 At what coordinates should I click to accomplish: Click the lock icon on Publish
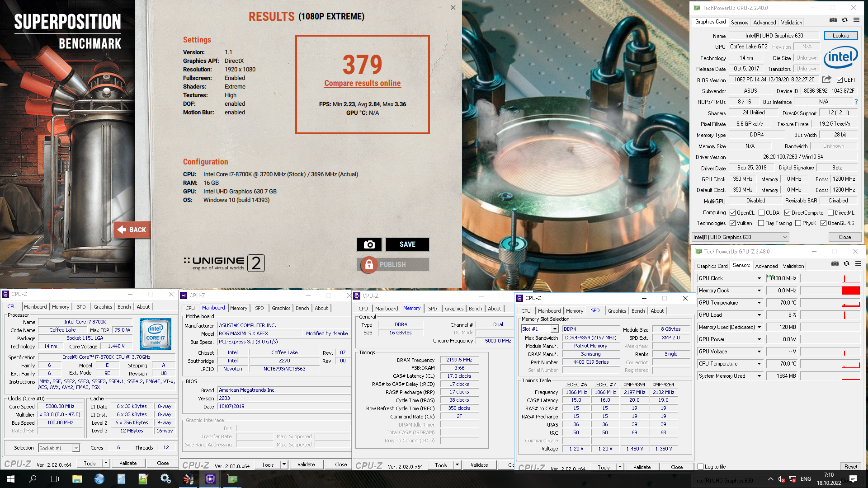(369, 265)
